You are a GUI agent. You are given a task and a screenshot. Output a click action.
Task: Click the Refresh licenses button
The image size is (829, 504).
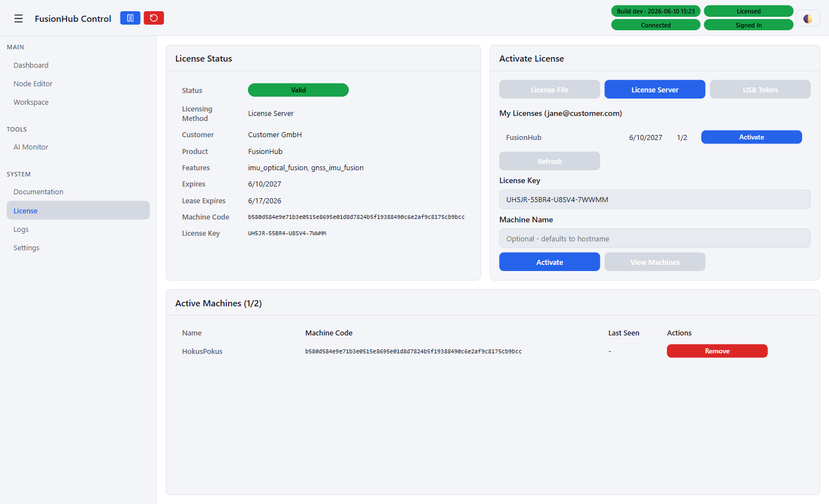point(549,161)
